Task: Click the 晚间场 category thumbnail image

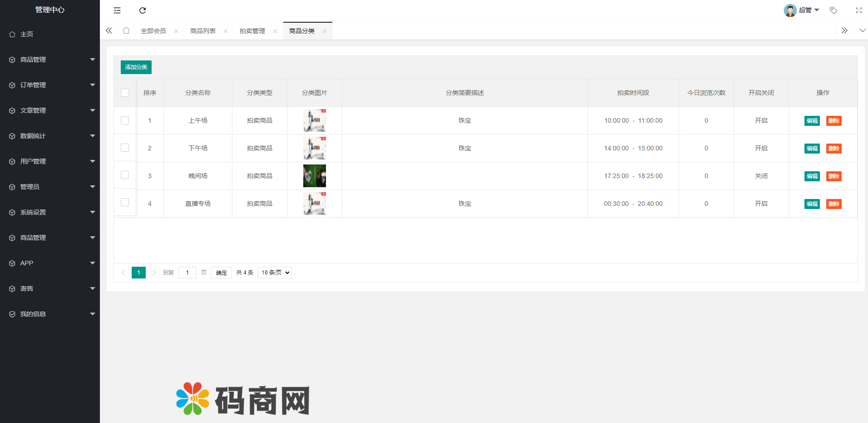Action: pyautogui.click(x=315, y=176)
